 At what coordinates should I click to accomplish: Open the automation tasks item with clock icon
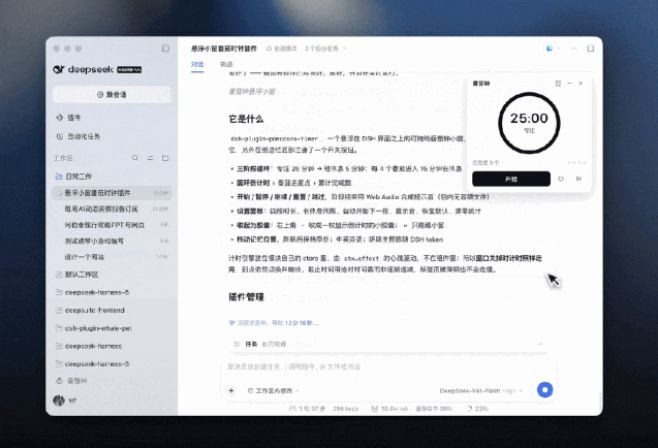tap(78, 136)
